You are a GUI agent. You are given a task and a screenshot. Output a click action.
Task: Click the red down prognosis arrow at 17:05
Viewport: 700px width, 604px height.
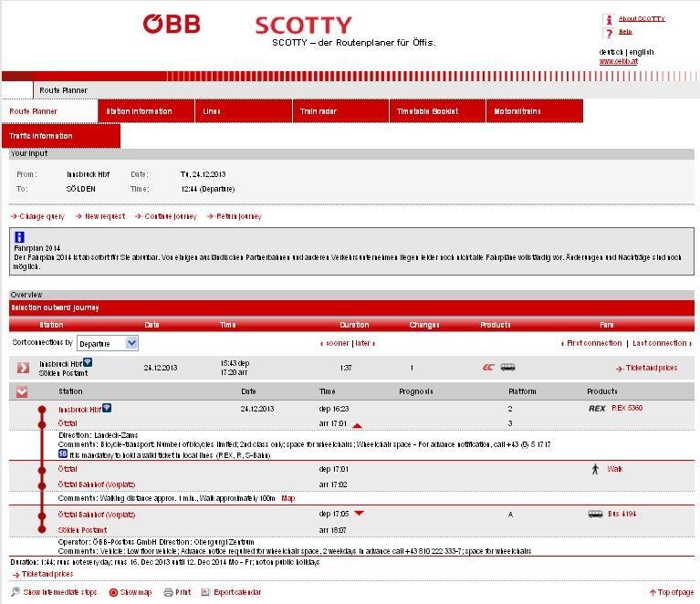pyautogui.click(x=360, y=513)
